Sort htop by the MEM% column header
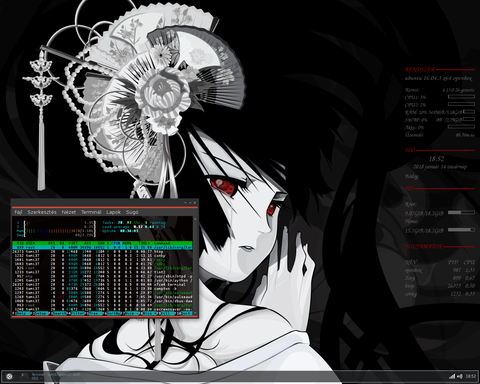 (127, 243)
